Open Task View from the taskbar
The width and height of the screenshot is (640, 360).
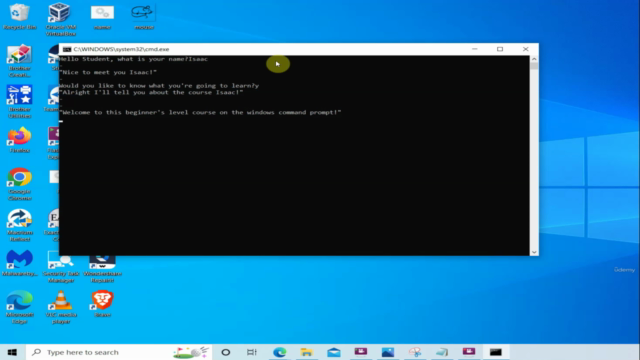(252, 352)
